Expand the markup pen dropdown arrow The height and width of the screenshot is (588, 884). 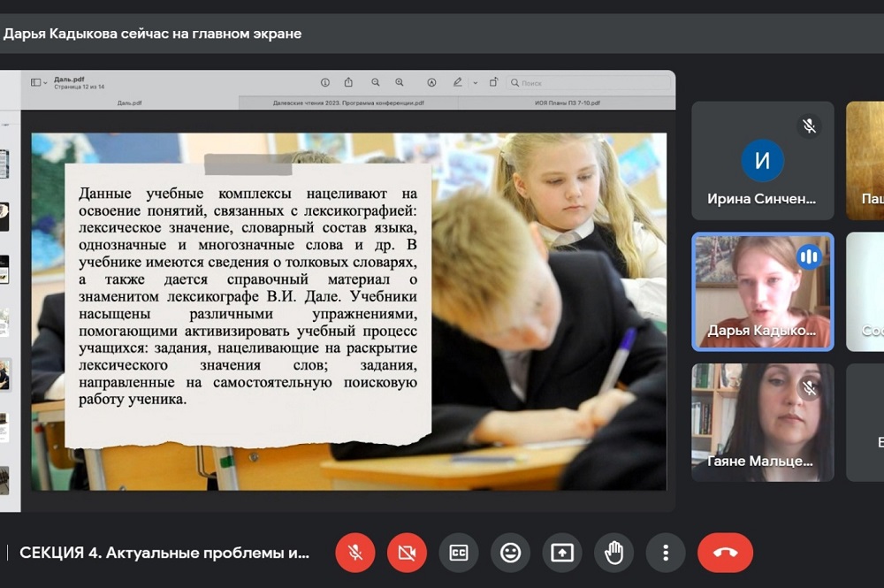pos(475,83)
